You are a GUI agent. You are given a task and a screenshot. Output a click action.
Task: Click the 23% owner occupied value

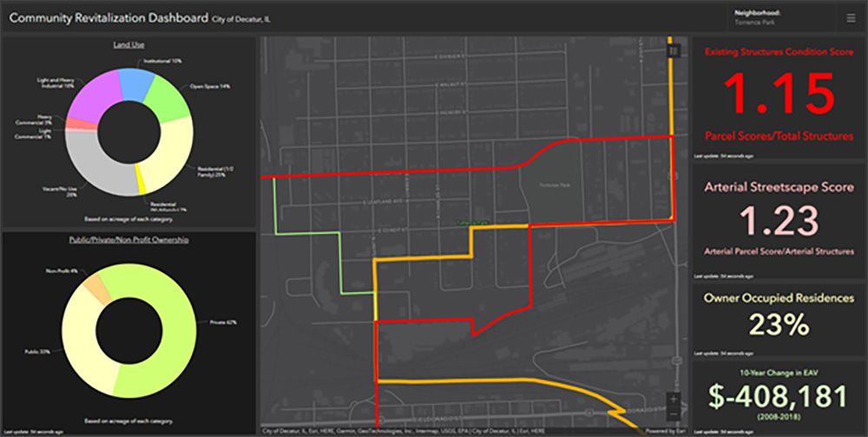pos(779,325)
